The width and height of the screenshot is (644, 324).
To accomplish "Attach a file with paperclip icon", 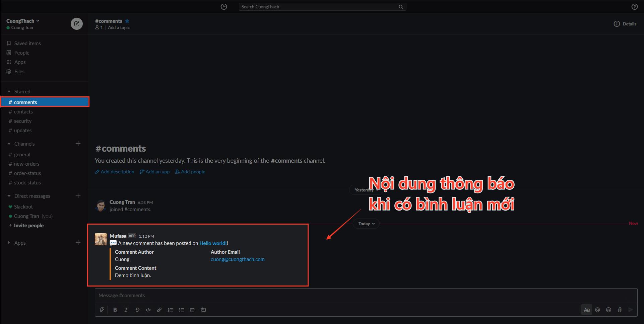I will (620, 310).
